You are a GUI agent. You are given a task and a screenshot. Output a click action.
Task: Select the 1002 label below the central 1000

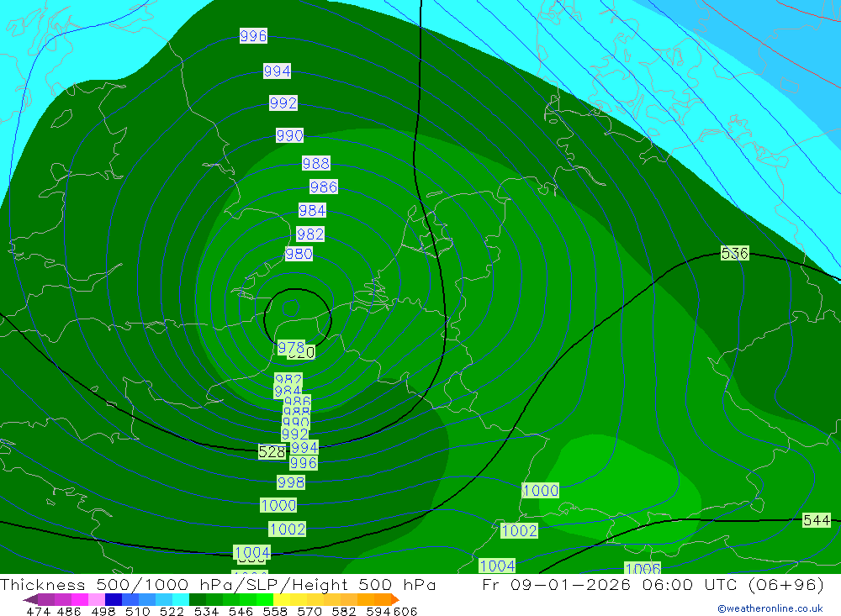(x=287, y=529)
